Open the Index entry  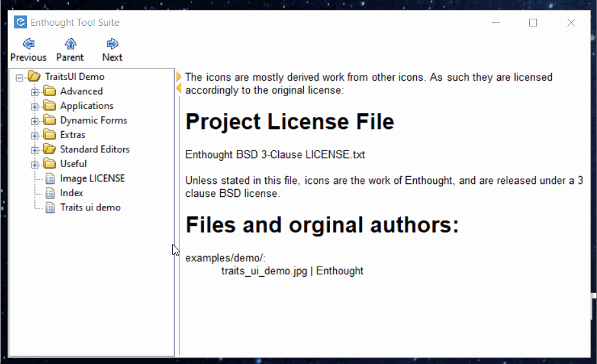coord(72,193)
